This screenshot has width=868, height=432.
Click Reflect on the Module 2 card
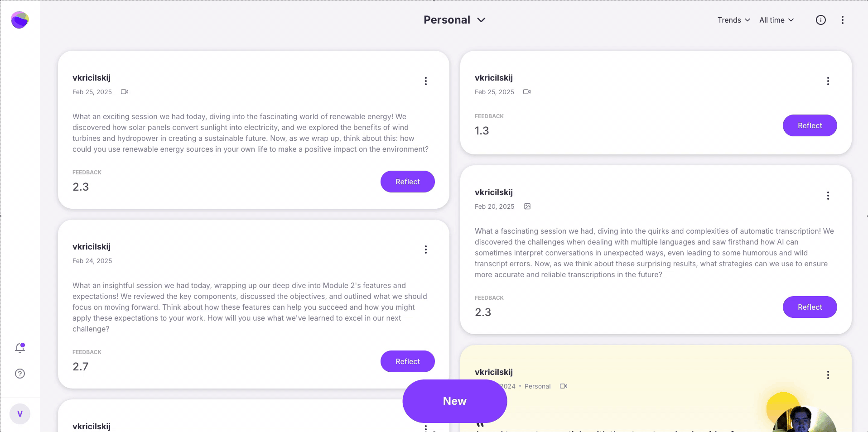tap(407, 361)
